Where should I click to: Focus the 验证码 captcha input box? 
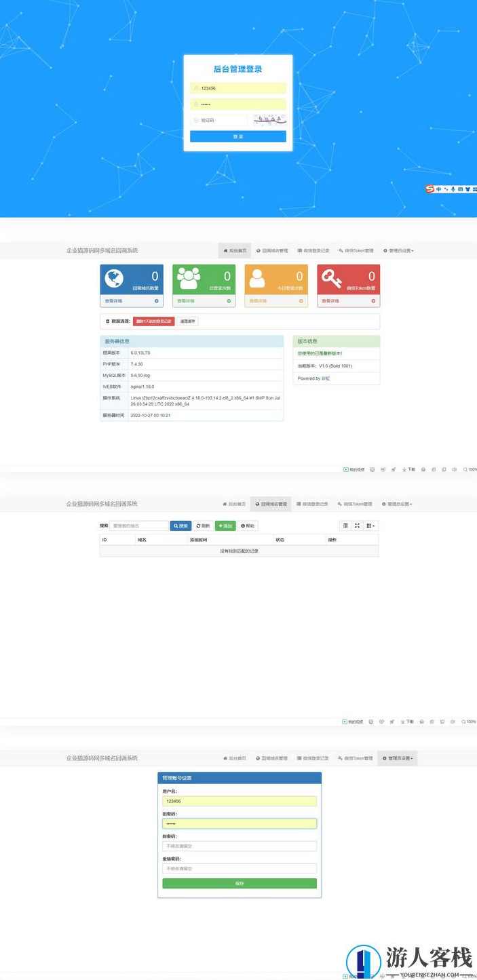[218, 120]
